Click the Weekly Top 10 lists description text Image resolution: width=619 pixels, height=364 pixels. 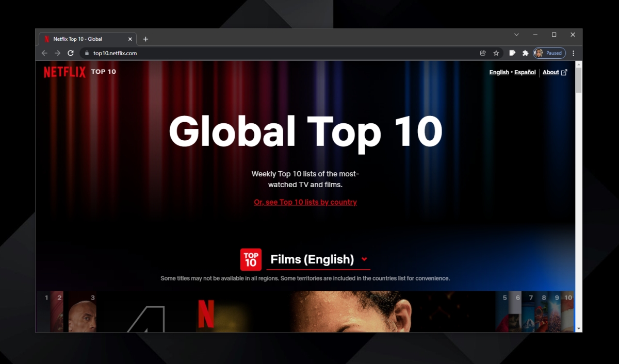click(305, 179)
